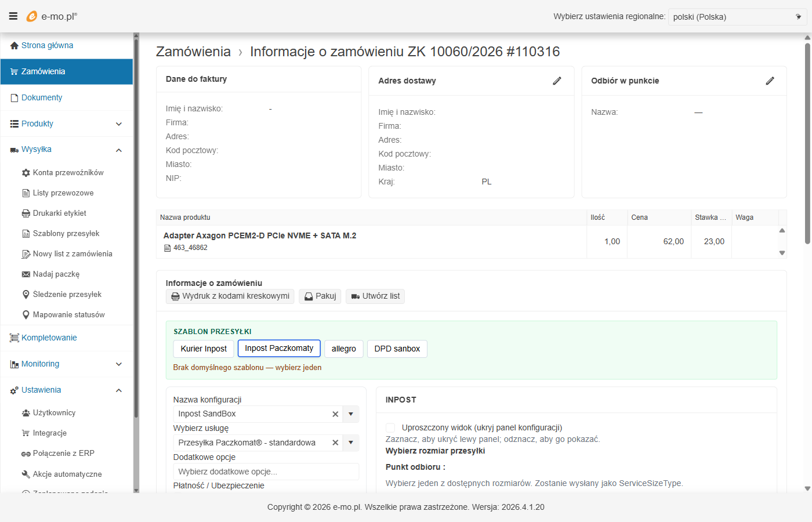Edit delivery address with pencil icon
Image resolution: width=812 pixels, height=522 pixels.
coord(557,81)
